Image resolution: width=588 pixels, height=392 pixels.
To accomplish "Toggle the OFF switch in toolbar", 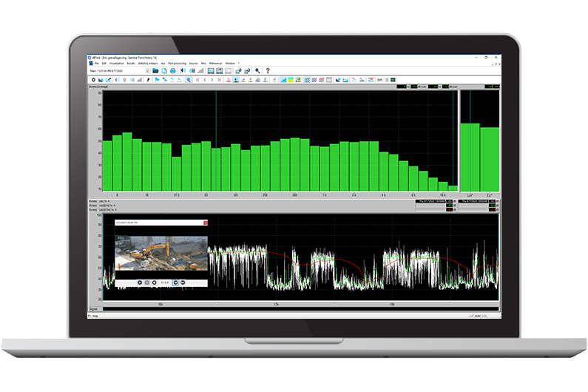I will coord(379,79).
